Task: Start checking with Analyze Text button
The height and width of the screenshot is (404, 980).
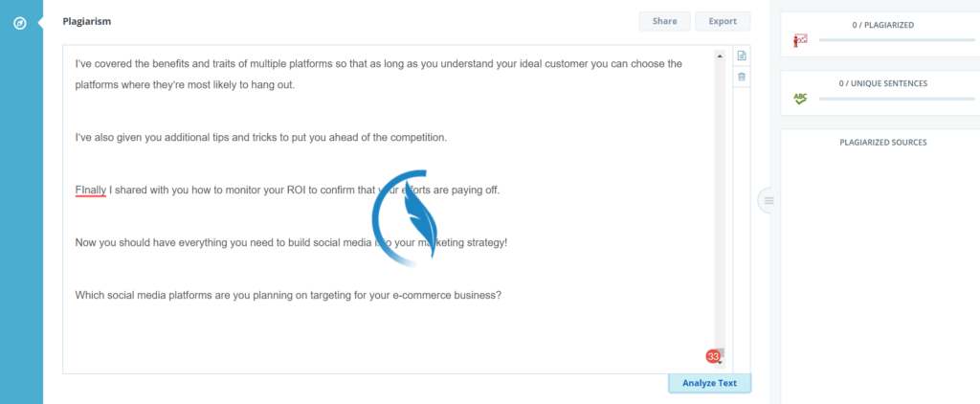Action: [x=709, y=383]
